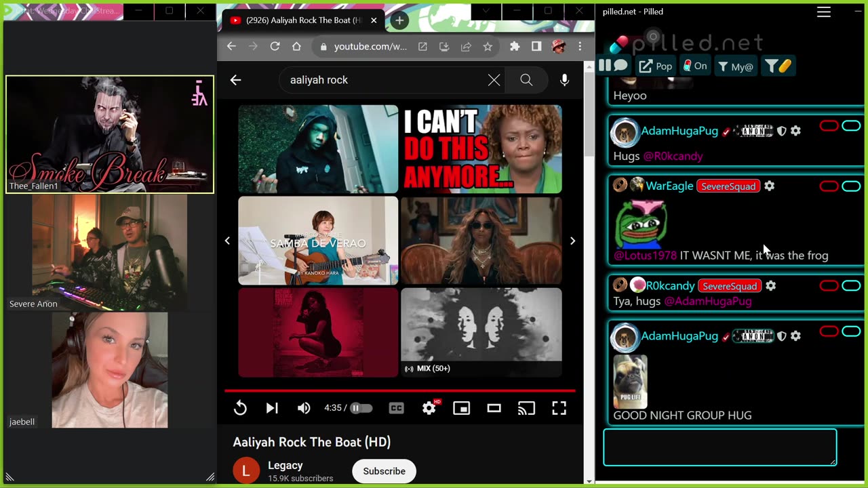Open the MIX (50+) playlist thumbnail
This screenshot has width=868, height=488.
coord(481,332)
